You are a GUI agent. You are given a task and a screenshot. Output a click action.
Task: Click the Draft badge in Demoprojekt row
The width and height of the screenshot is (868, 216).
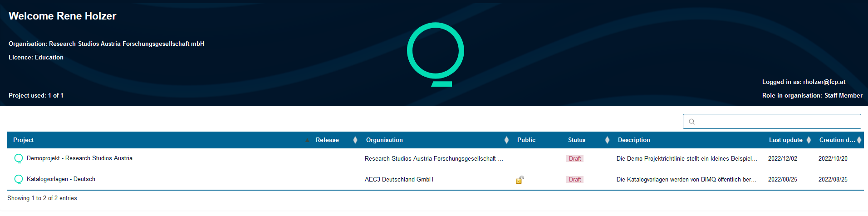click(x=574, y=159)
